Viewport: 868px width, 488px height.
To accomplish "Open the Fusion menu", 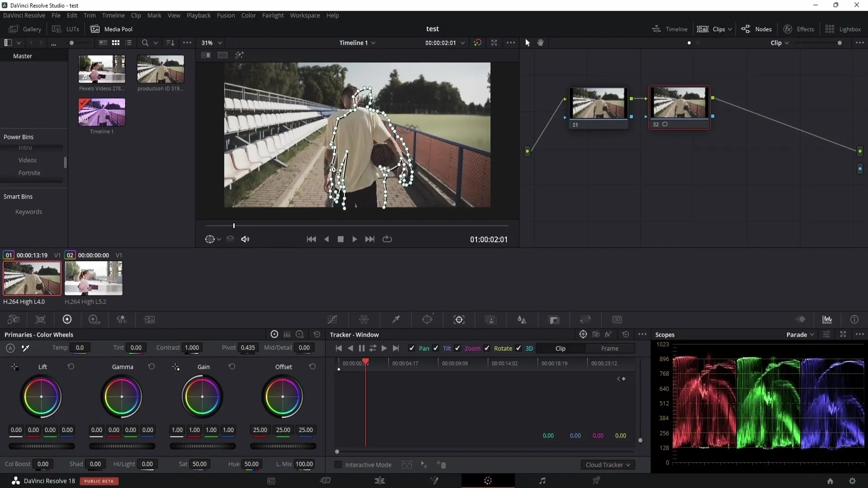I will 226,15.
